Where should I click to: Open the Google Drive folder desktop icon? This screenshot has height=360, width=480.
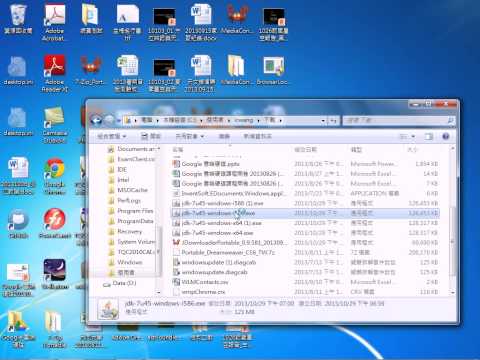tap(18, 329)
